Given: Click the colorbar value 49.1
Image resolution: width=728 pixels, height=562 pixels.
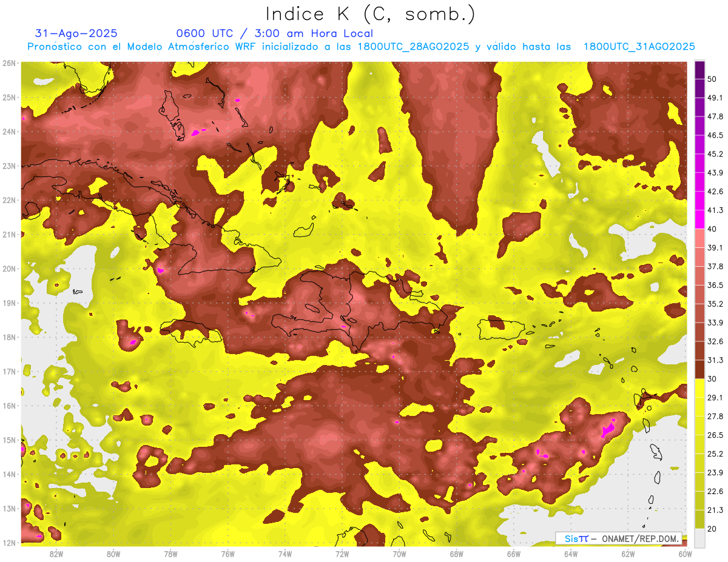Looking at the screenshot, I should pos(715,98).
